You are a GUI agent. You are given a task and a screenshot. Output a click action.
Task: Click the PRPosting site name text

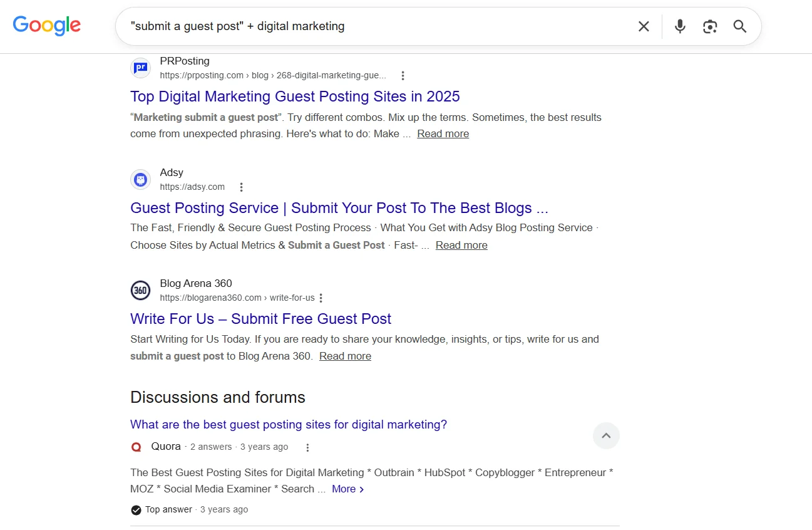185,61
